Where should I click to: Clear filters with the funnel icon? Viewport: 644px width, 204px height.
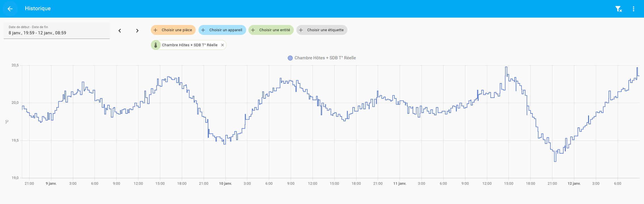(x=618, y=9)
